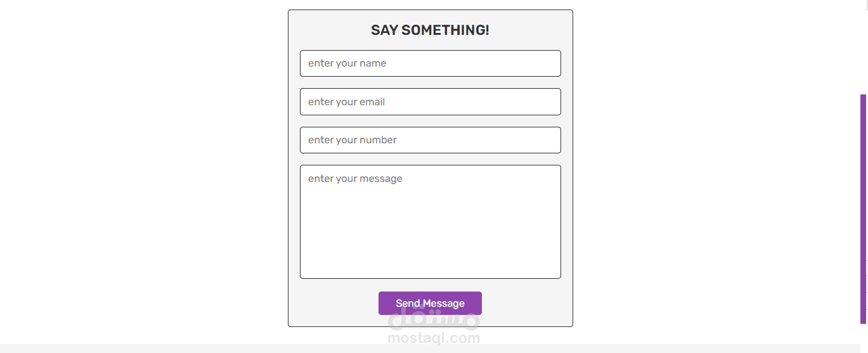The width and height of the screenshot is (868, 353).
Task: Click the right end of the email field
Action: coord(545,102)
